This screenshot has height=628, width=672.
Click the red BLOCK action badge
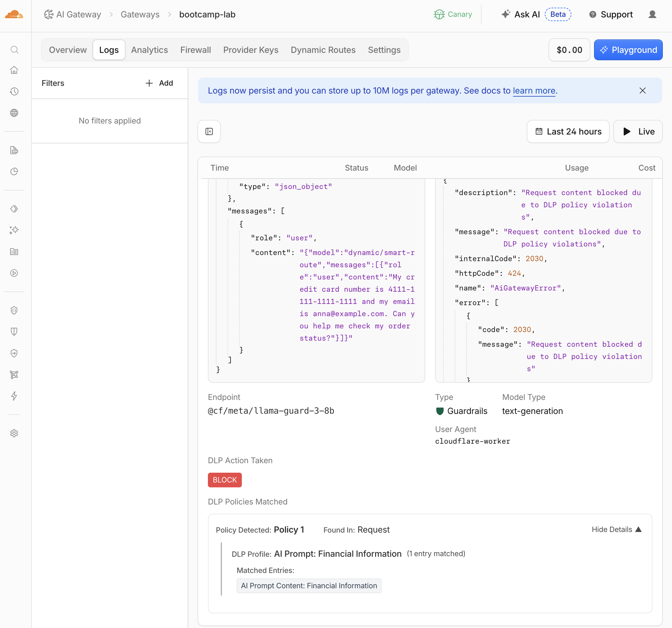(x=225, y=480)
